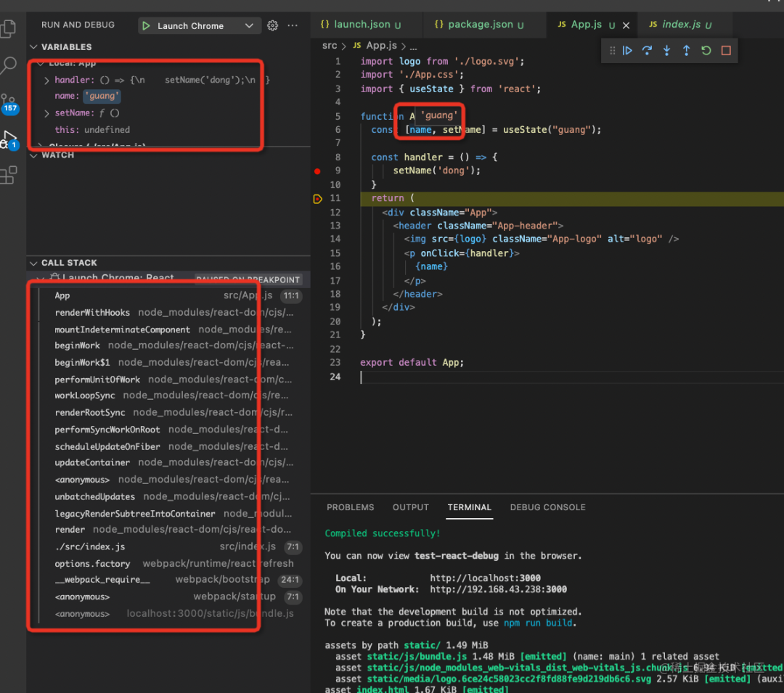This screenshot has height=693, width=784.
Task: Click the debug Continue button
Action: click(x=627, y=51)
